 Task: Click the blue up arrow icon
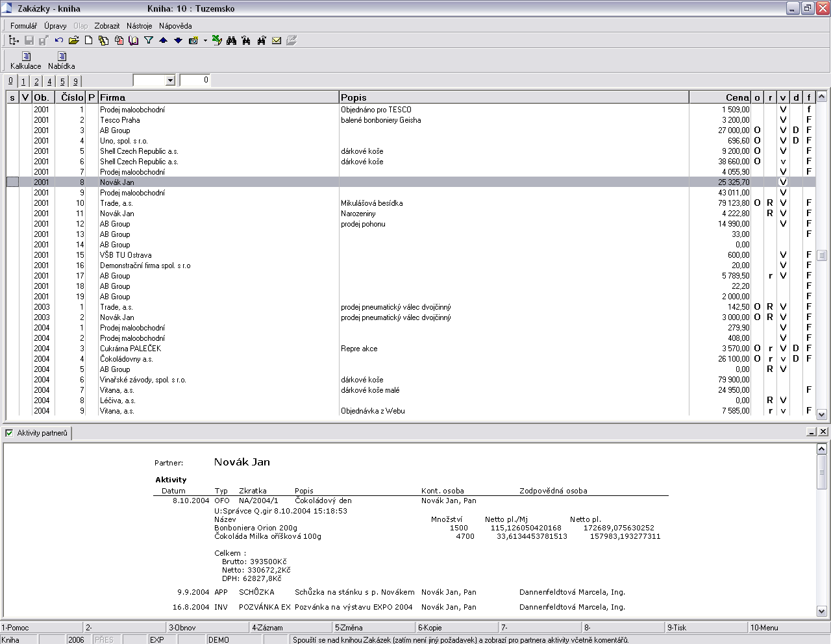(163, 41)
